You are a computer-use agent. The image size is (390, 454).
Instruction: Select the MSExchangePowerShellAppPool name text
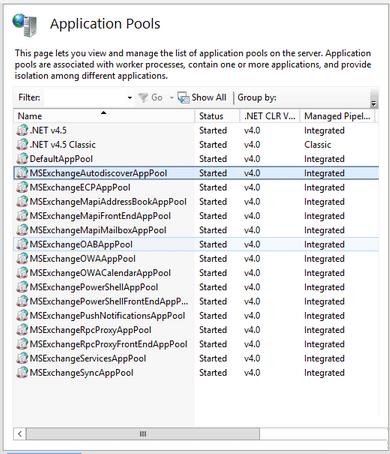(x=94, y=287)
